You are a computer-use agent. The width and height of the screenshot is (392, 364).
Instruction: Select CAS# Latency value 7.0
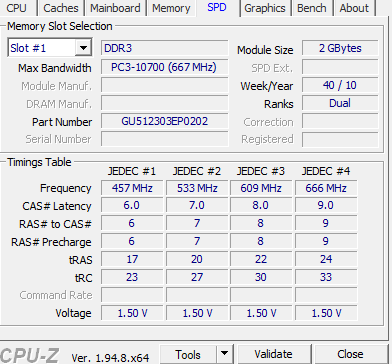pyautogui.click(x=197, y=205)
